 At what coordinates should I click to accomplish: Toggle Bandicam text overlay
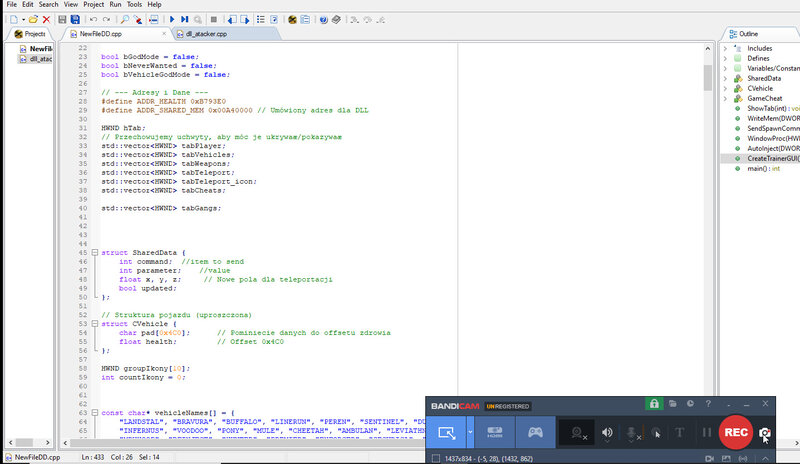680,433
